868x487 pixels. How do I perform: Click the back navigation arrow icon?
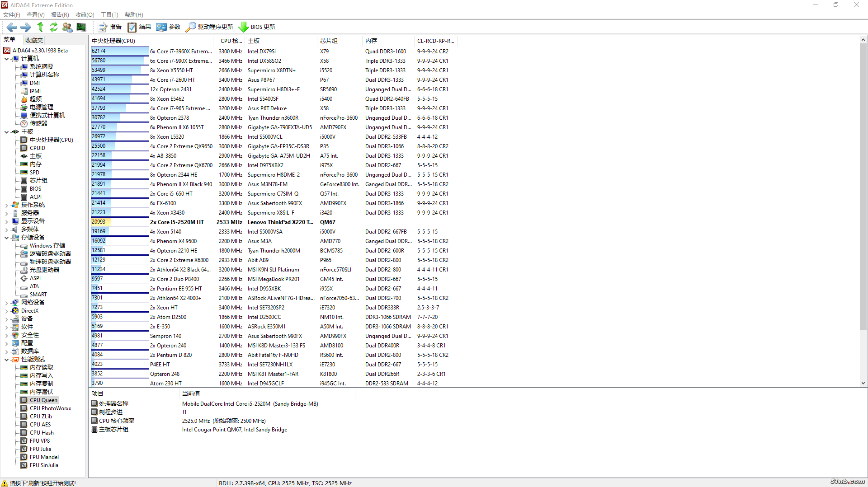coord(12,27)
